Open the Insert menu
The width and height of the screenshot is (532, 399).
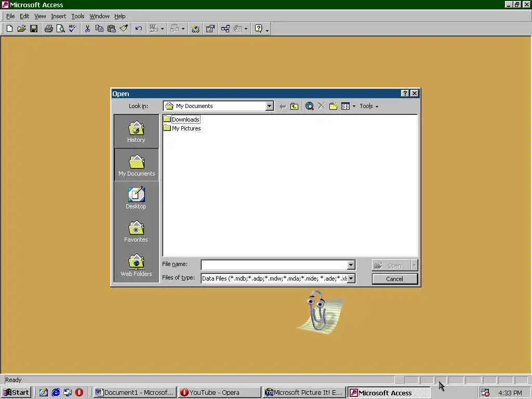[x=58, y=16]
